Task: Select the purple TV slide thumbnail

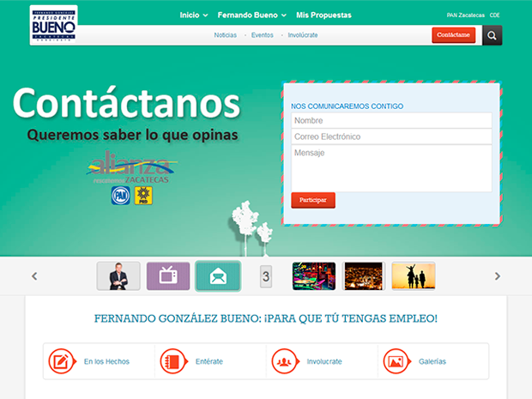Action: [x=168, y=276]
